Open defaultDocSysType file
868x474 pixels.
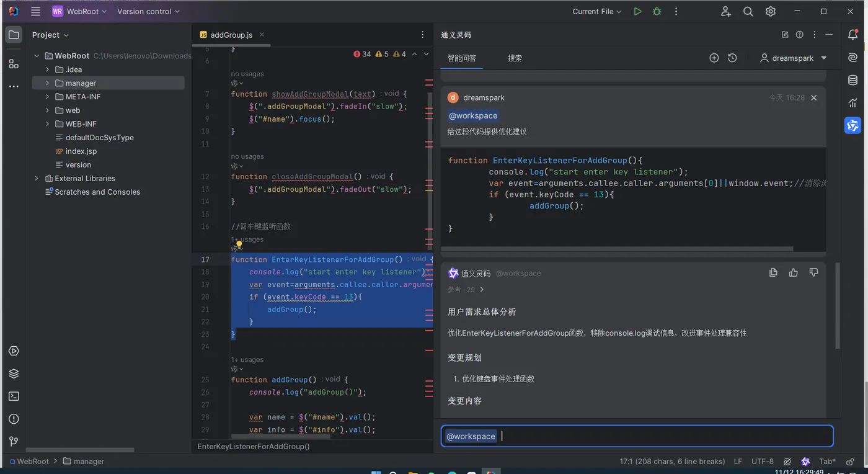pyautogui.click(x=99, y=138)
